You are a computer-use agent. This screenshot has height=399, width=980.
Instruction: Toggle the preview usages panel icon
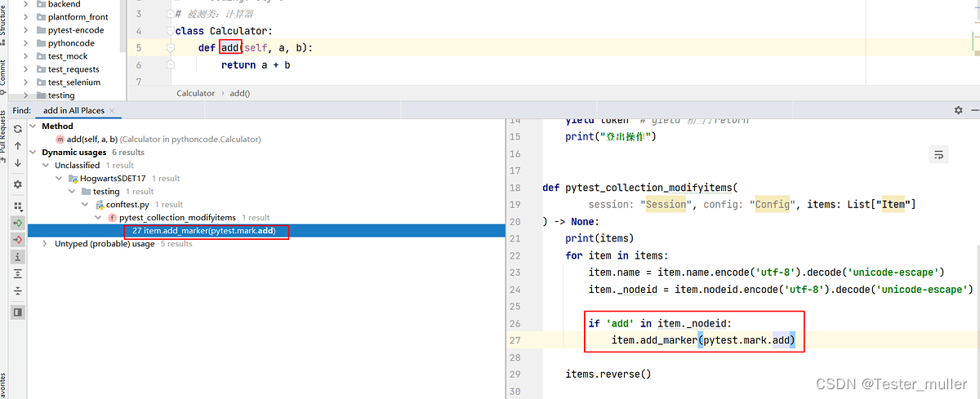18,312
